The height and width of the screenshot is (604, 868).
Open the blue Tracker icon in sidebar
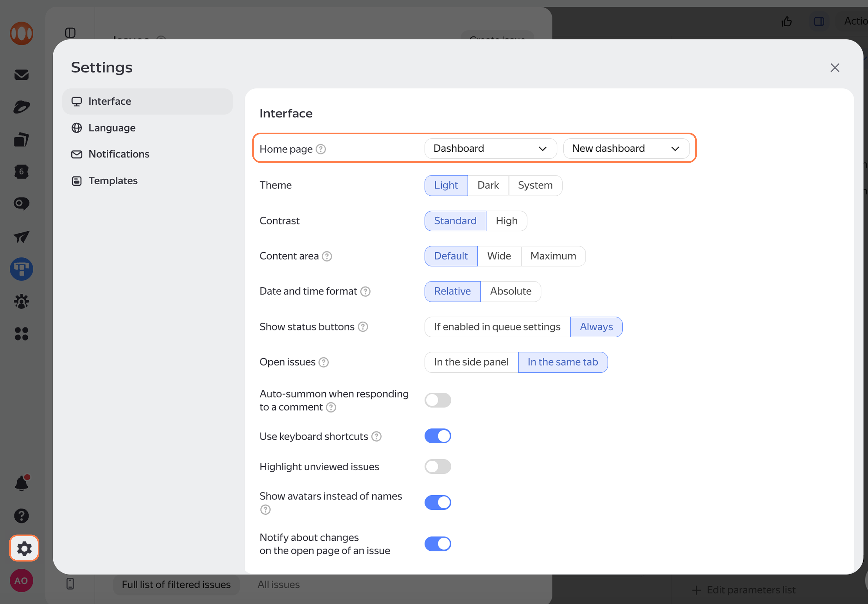[x=21, y=269]
